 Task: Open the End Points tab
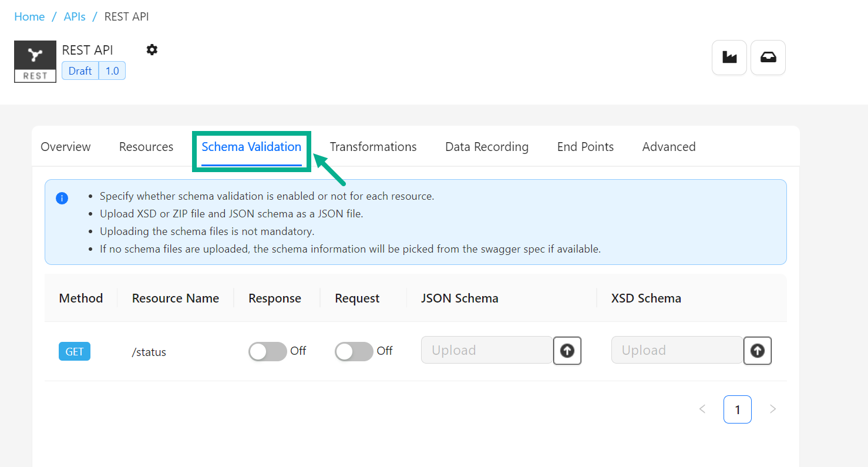pos(585,147)
